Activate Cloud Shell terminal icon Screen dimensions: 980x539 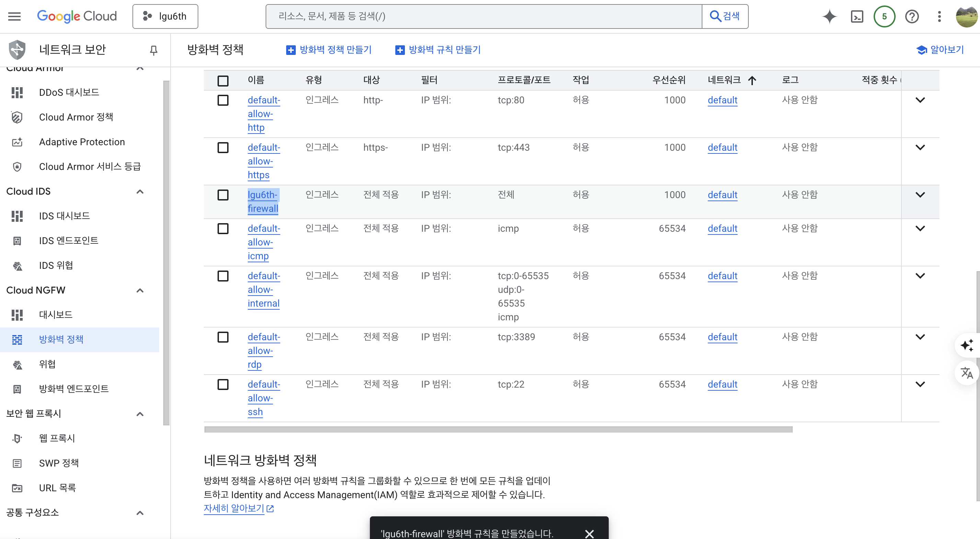tap(857, 16)
